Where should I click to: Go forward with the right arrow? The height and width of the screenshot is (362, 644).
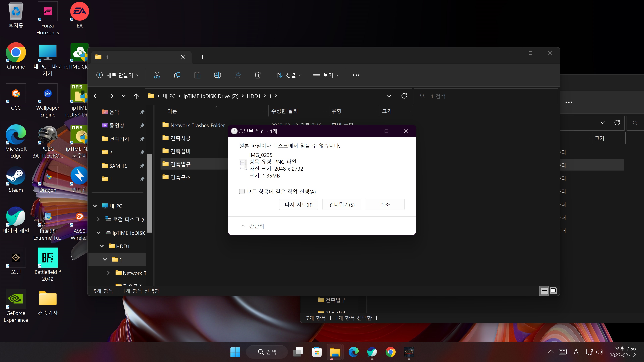tap(111, 96)
